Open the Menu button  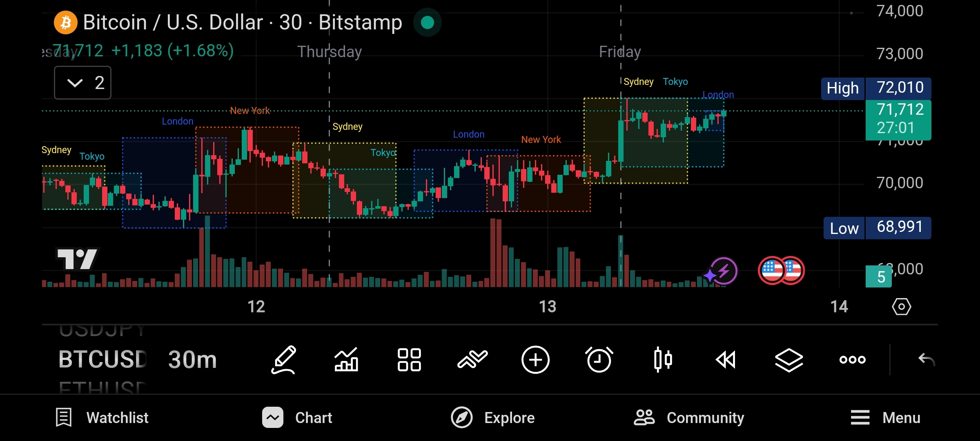[885, 418]
